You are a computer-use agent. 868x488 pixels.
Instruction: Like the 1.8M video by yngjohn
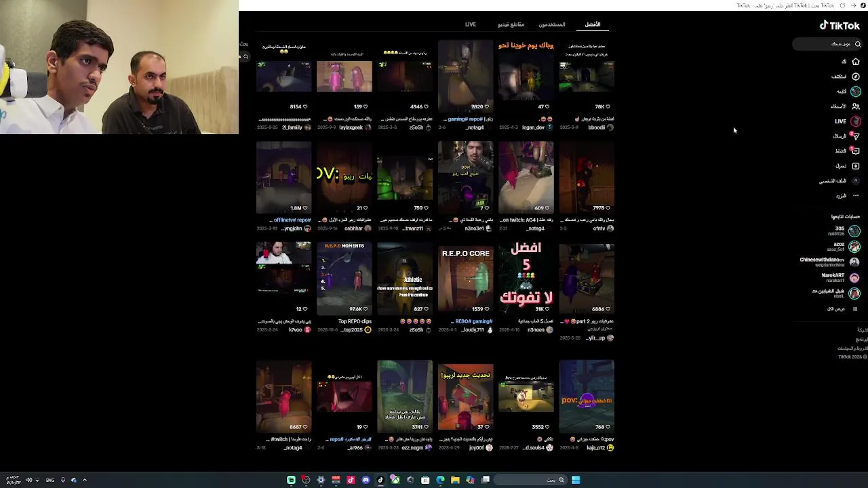pos(305,208)
